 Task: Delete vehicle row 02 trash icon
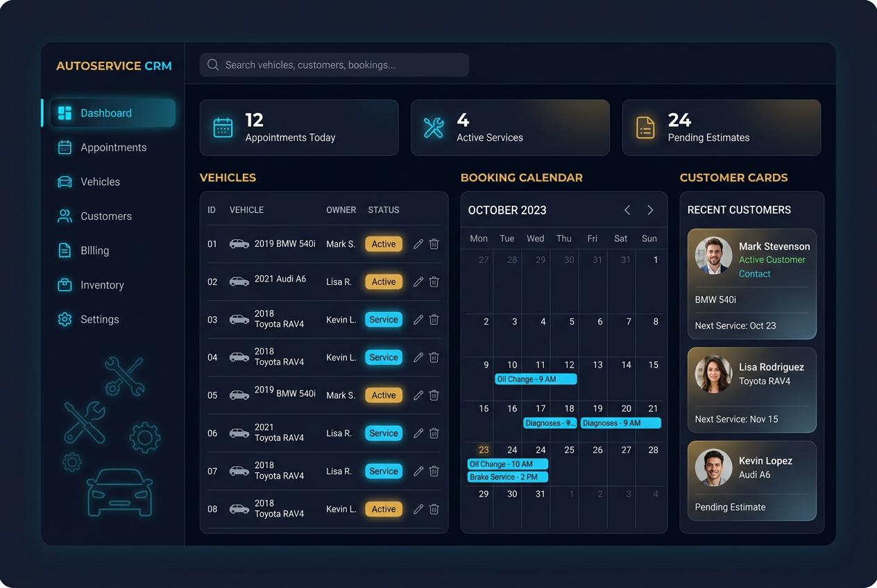434,282
